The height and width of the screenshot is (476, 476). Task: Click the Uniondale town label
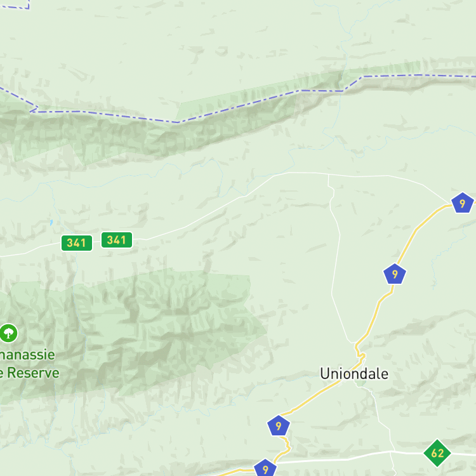[x=354, y=373]
